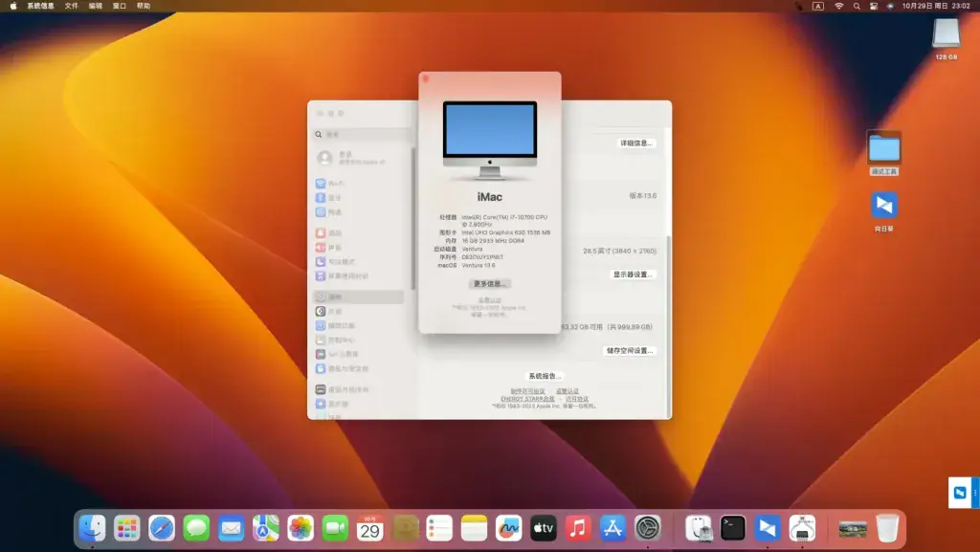Open Music from the Dock
The width and height of the screenshot is (980, 552).
[x=578, y=528]
